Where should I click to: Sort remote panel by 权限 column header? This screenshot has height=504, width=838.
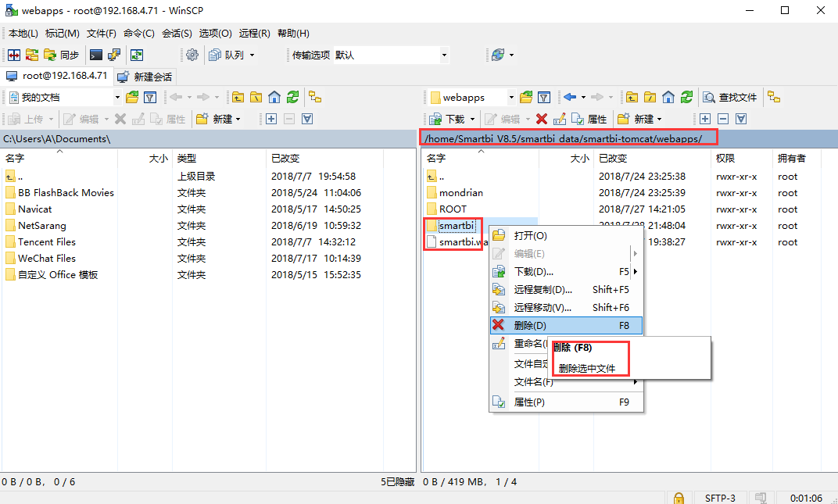click(742, 158)
